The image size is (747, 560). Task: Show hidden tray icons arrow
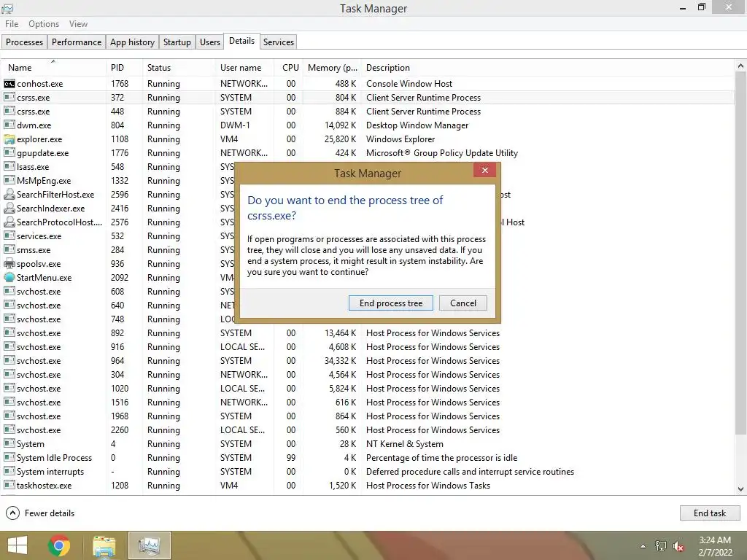[x=643, y=546]
